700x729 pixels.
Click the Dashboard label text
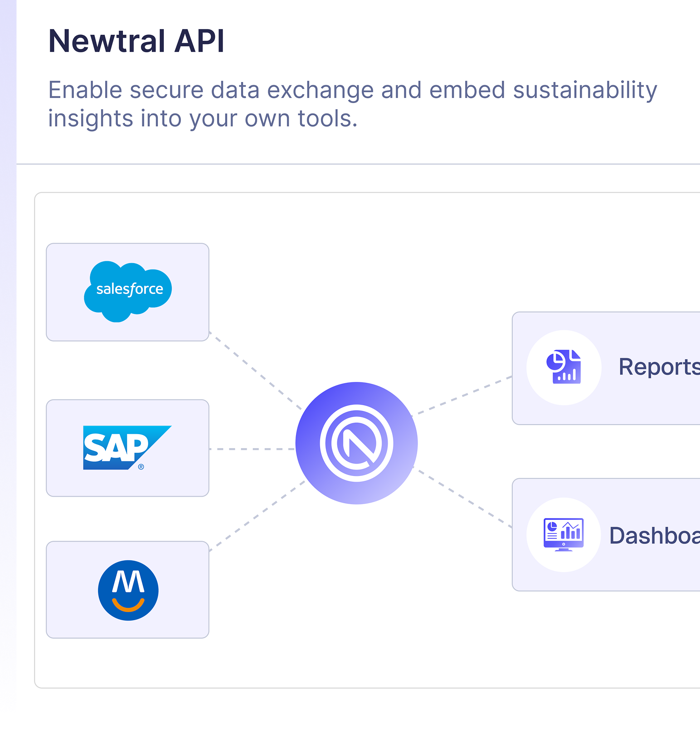[655, 535]
